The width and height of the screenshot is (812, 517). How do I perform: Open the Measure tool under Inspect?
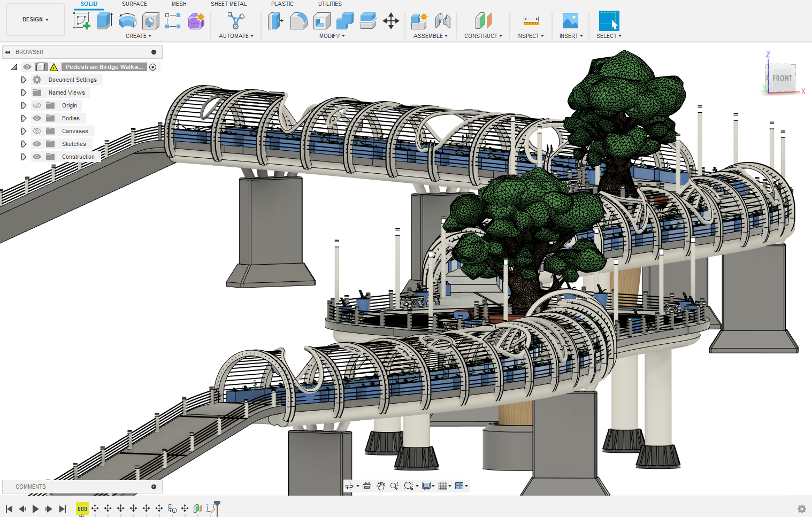(x=530, y=21)
